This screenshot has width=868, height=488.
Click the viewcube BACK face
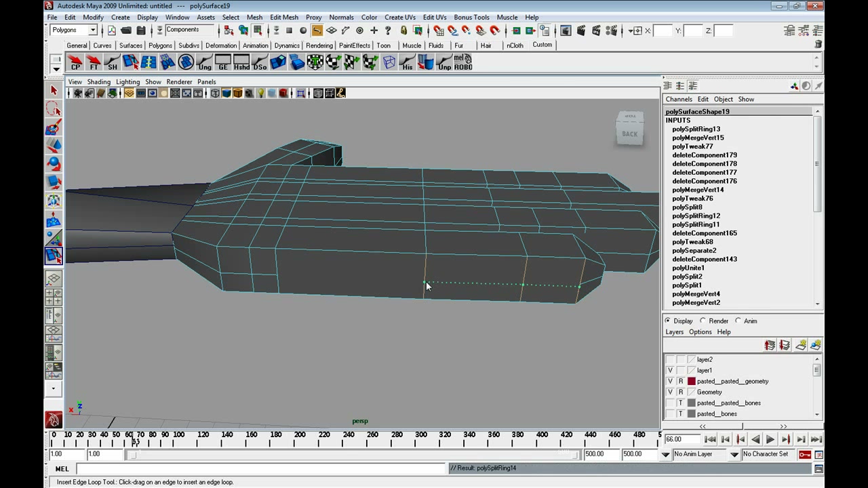[x=629, y=133]
